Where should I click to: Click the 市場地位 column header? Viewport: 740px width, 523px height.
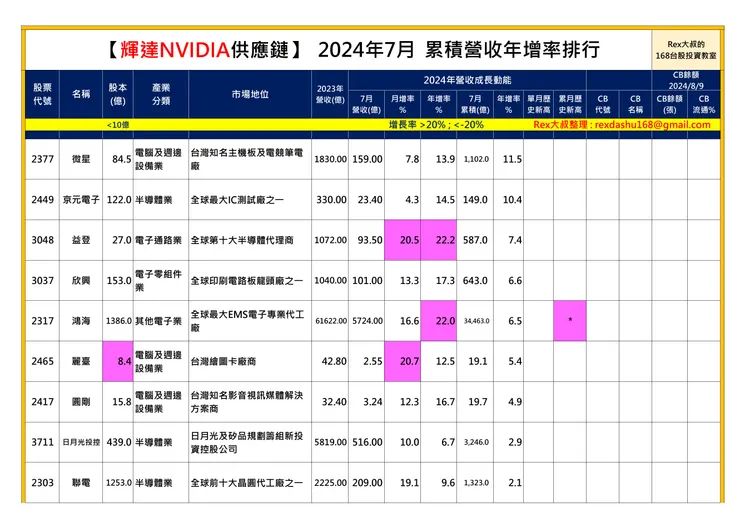250,94
